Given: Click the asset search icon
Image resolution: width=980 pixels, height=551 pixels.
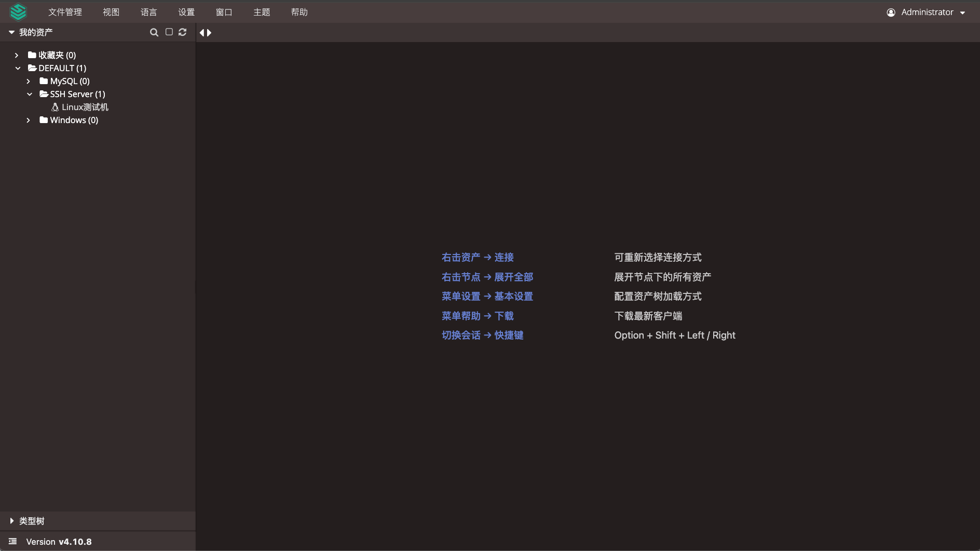Looking at the screenshot, I should (x=154, y=32).
